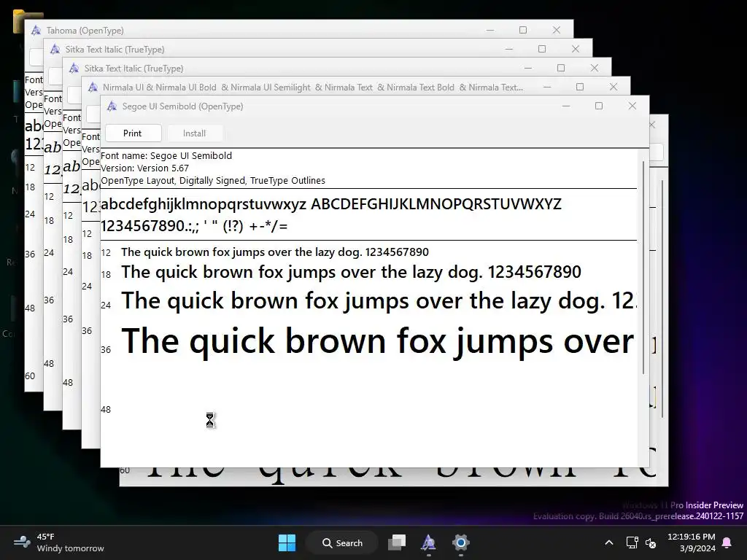Click the 36-point 'The quick brown fox' sample
This screenshot has width=747, height=560.
coord(378,341)
